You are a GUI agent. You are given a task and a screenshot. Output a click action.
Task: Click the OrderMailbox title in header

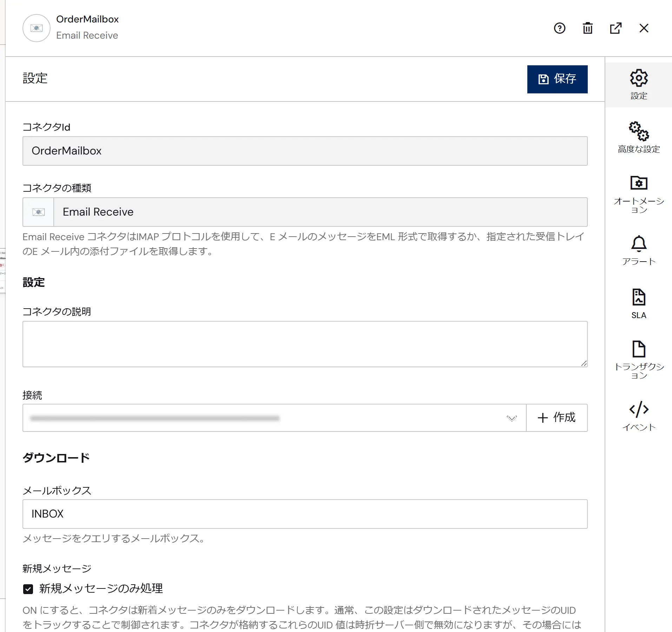pyautogui.click(x=87, y=19)
